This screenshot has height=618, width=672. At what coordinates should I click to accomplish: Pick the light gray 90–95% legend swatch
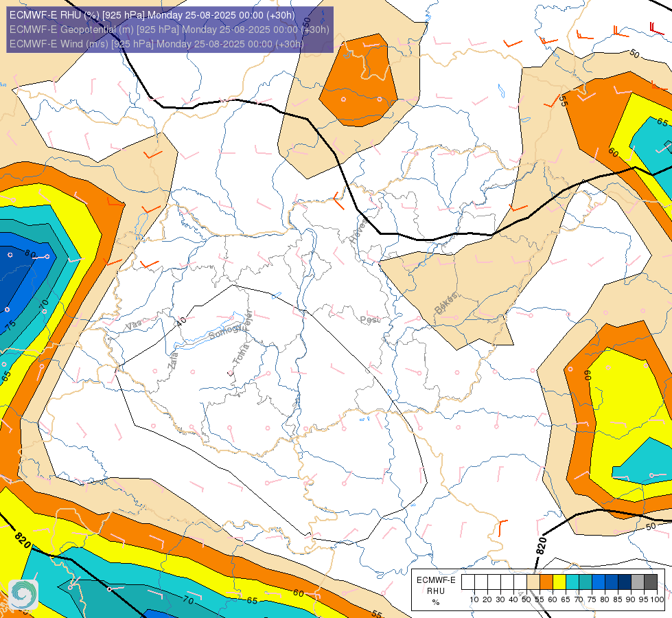(638, 582)
